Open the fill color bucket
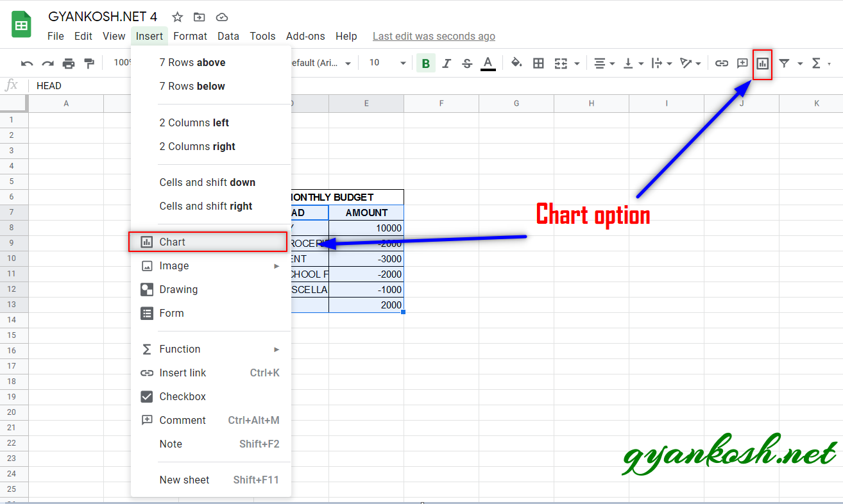The height and width of the screenshot is (504, 843). pos(516,63)
